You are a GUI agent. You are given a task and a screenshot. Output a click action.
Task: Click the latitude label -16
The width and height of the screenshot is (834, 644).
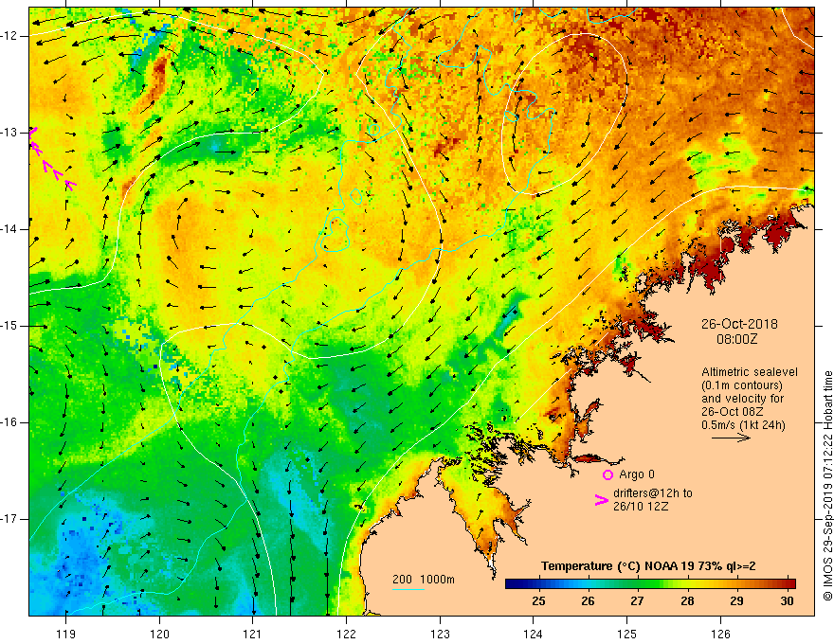point(9,422)
